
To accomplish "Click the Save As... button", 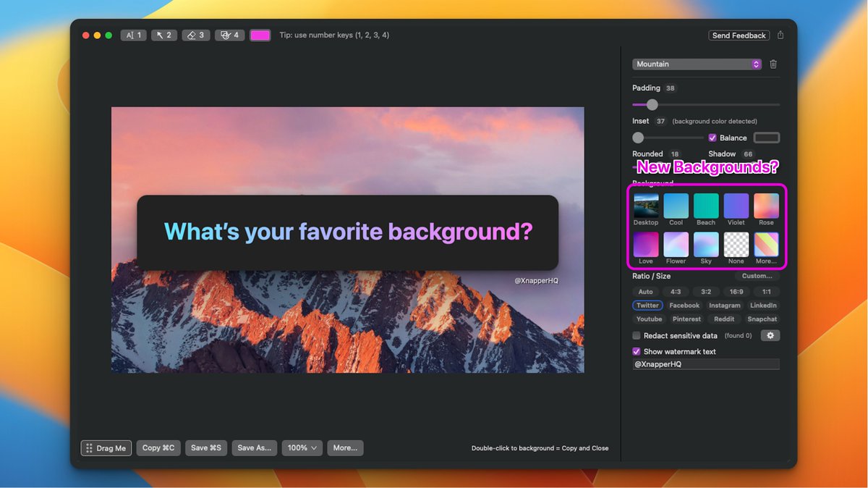I will [x=255, y=448].
